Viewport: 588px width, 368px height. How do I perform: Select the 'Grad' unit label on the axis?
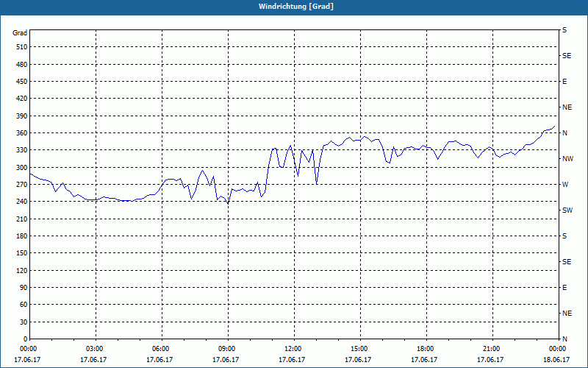coord(20,33)
